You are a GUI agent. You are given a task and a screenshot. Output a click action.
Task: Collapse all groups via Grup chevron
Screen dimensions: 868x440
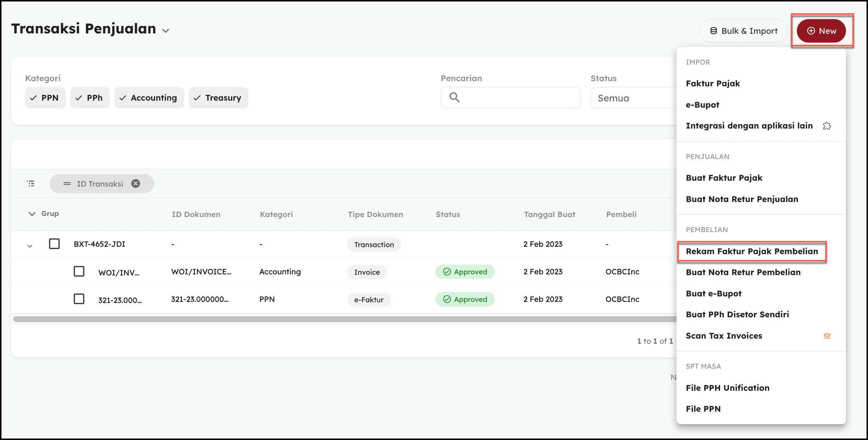[x=32, y=214]
